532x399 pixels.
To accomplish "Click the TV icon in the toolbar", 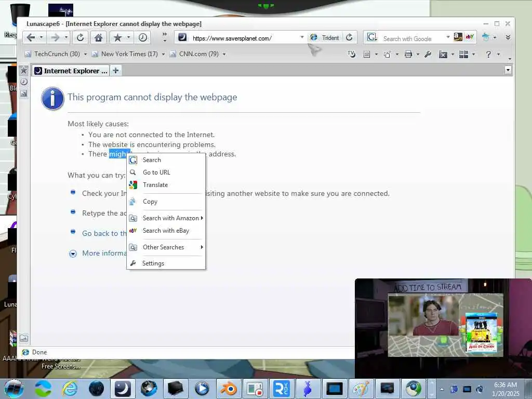I will tap(352, 54).
